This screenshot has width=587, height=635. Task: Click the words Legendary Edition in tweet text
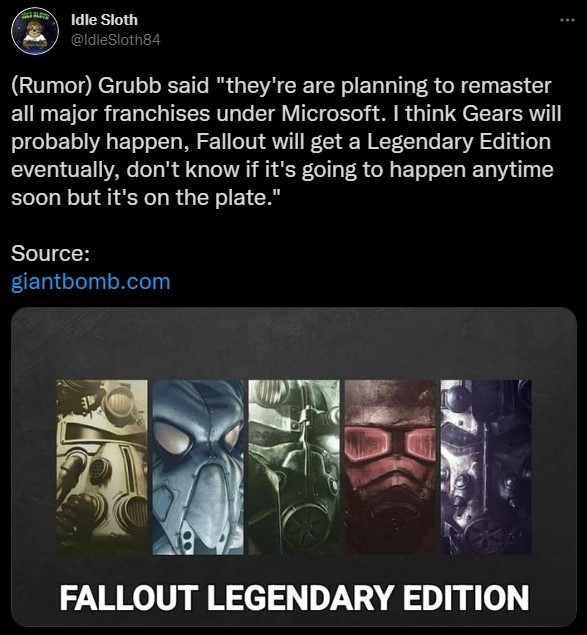459,142
